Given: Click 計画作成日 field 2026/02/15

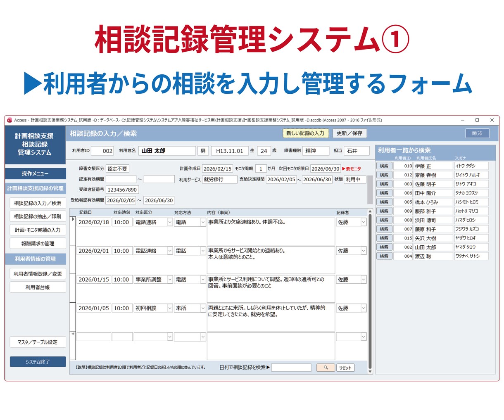Looking at the screenshot, I should click(218, 168).
